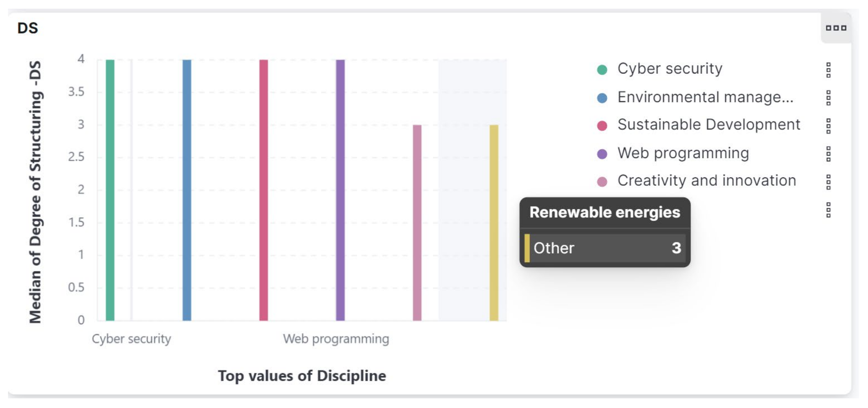Open Sustainable Development legend item options
Viewport: 868px width, 408px height.
pos(828,126)
